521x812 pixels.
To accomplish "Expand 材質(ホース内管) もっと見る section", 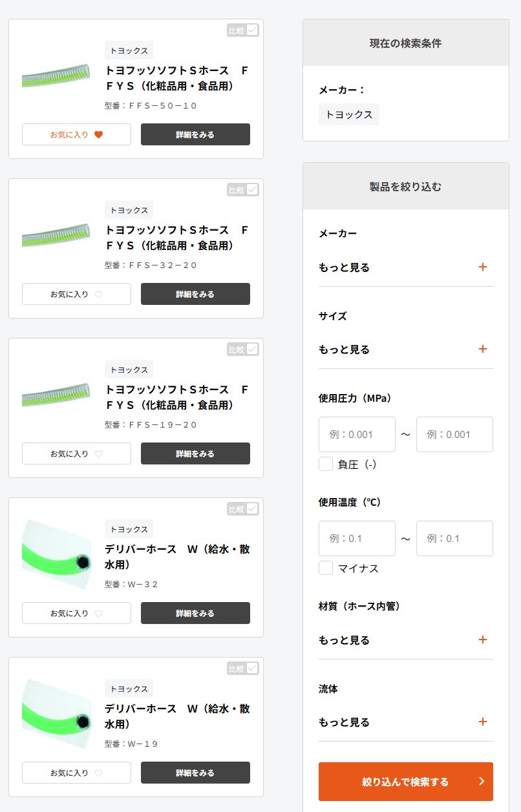I will [482, 640].
